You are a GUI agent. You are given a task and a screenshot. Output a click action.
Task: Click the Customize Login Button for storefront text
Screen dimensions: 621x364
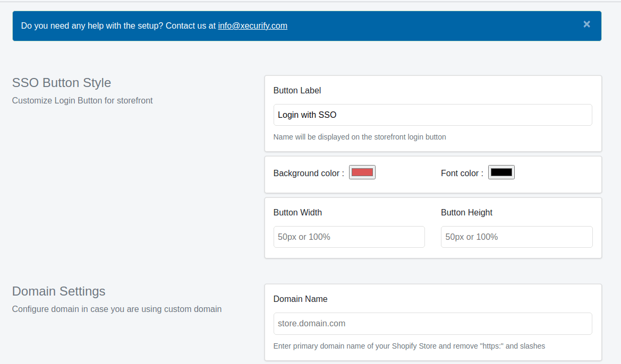coord(82,100)
